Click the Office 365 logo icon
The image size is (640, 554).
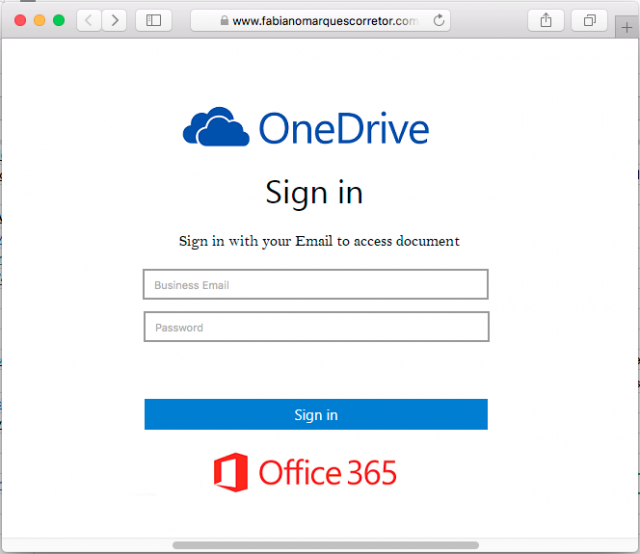tap(231, 472)
